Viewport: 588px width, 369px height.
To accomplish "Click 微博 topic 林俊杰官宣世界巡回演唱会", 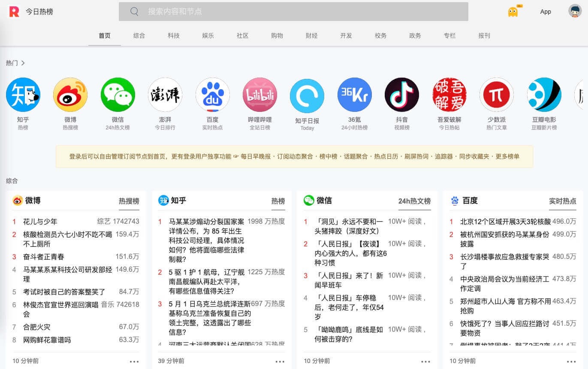I will pyautogui.click(x=61, y=309).
